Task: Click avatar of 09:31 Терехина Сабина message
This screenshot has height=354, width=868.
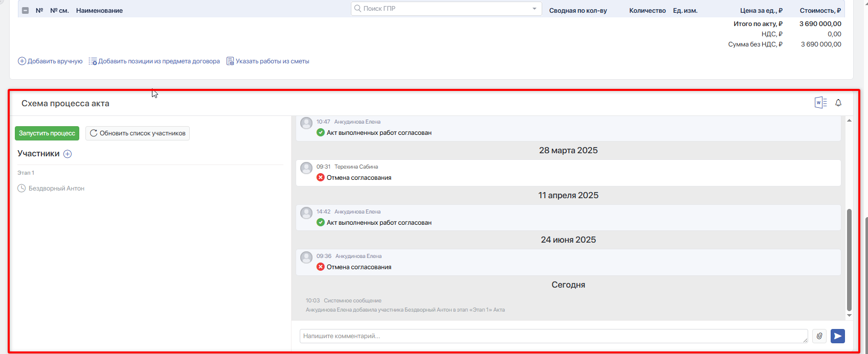Action: [306, 168]
